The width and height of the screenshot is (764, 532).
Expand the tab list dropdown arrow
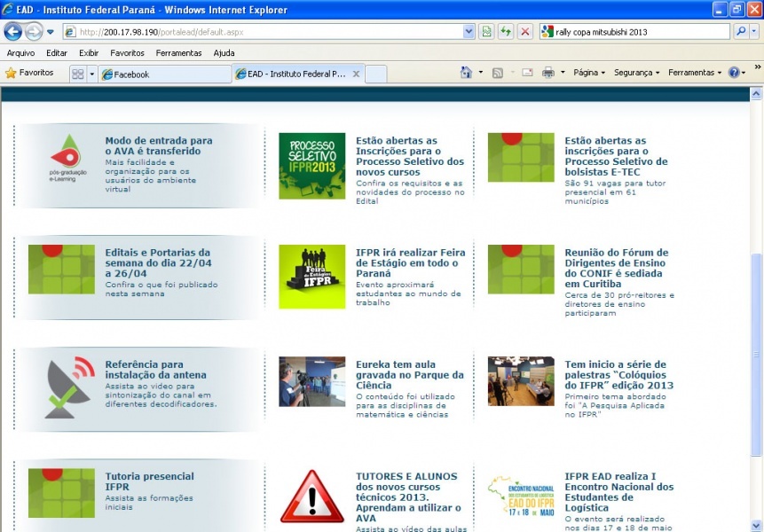tap(91, 74)
